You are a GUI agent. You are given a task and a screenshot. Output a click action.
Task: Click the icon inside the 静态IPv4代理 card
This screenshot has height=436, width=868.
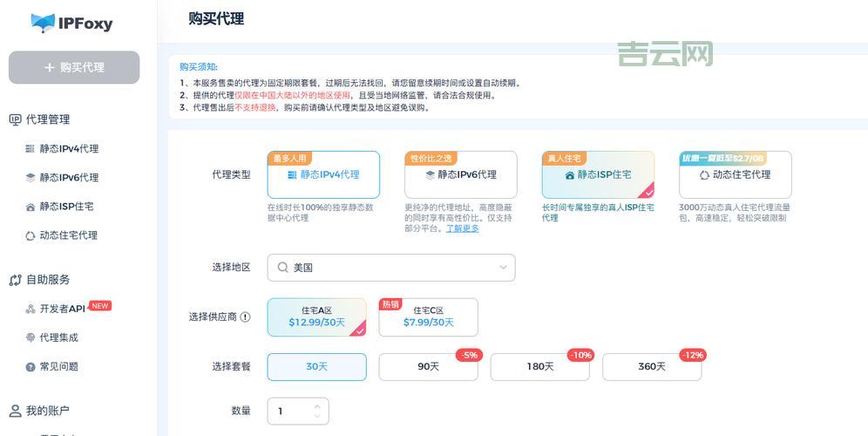click(292, 174)
